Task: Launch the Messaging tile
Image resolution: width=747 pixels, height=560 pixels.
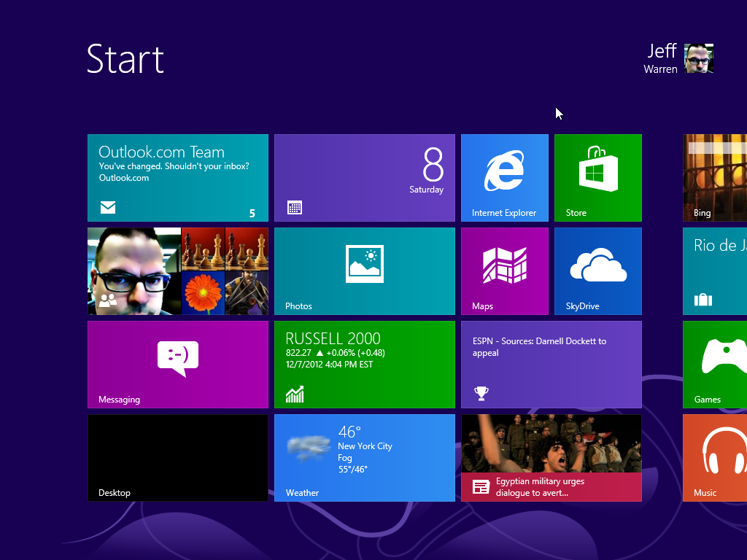Action: [x=178, y=365]
